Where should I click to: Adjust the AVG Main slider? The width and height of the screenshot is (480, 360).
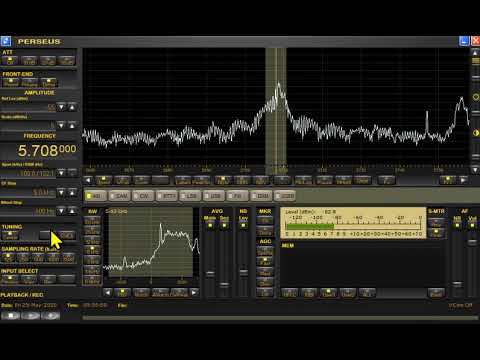tap(210, 274)
